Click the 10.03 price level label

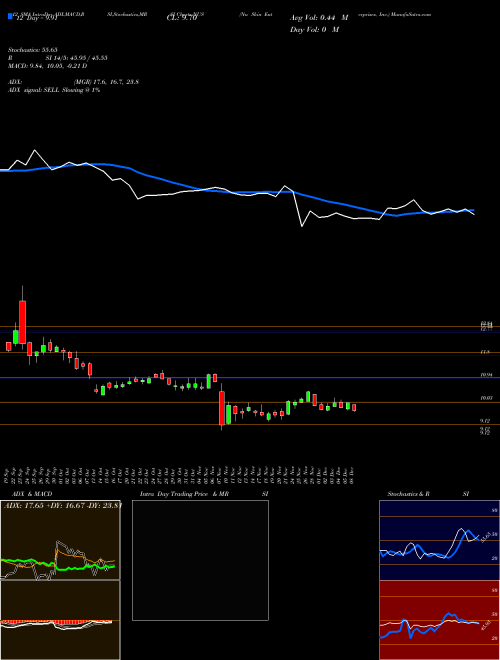[x=486, y=397]
